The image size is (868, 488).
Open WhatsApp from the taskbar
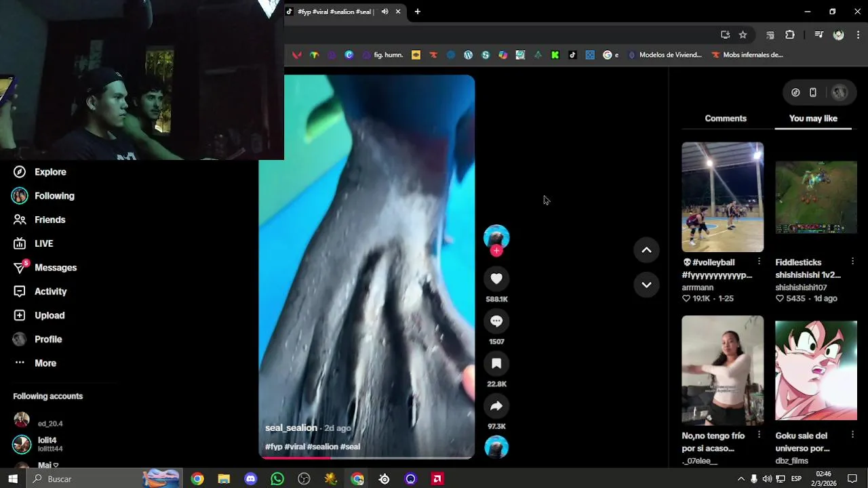pyautogui.click(x=277, y=479)
